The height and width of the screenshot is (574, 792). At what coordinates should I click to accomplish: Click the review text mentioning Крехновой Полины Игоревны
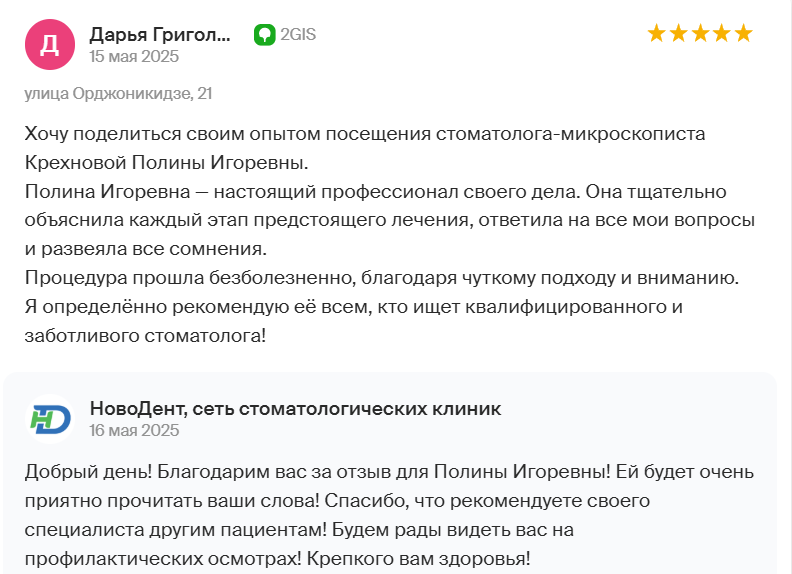[x=166, y=163]
